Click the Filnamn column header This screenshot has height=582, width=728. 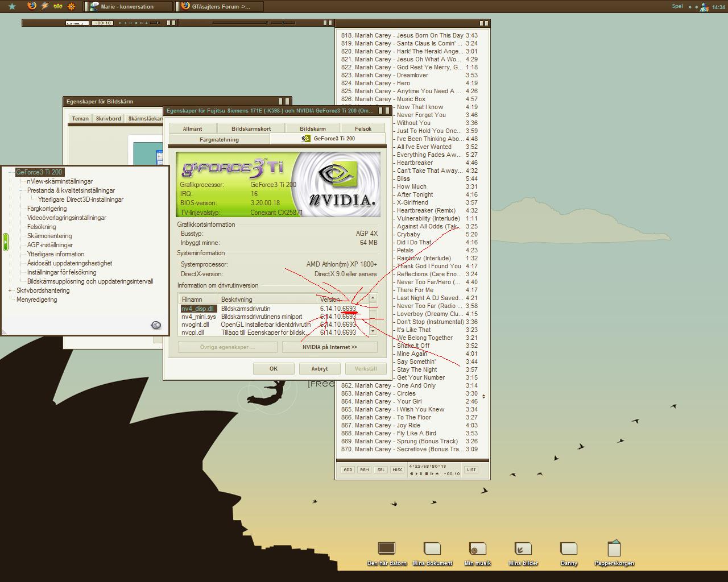point(198,299)
